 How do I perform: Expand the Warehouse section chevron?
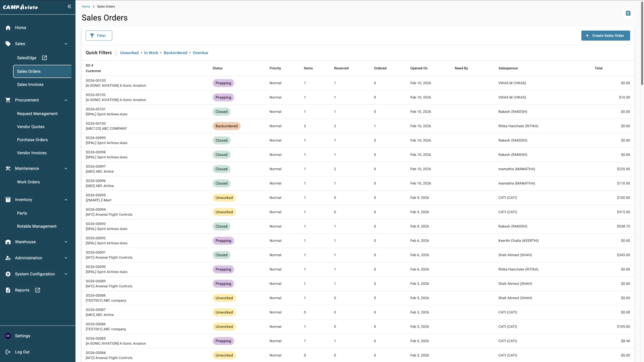[x=66, y=242]
